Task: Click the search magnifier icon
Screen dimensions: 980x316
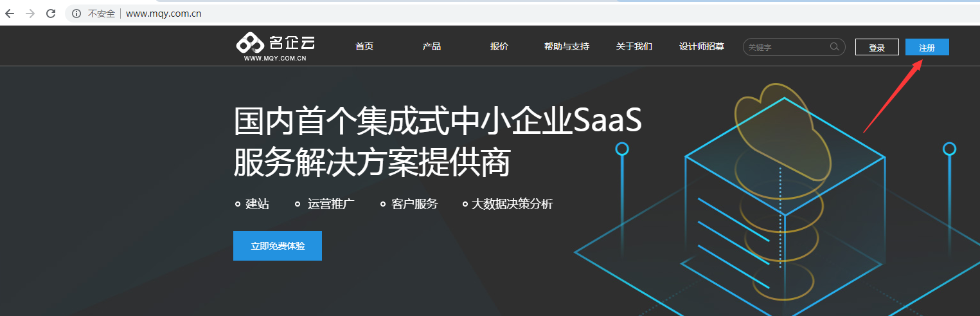Action: pos(835,46)
